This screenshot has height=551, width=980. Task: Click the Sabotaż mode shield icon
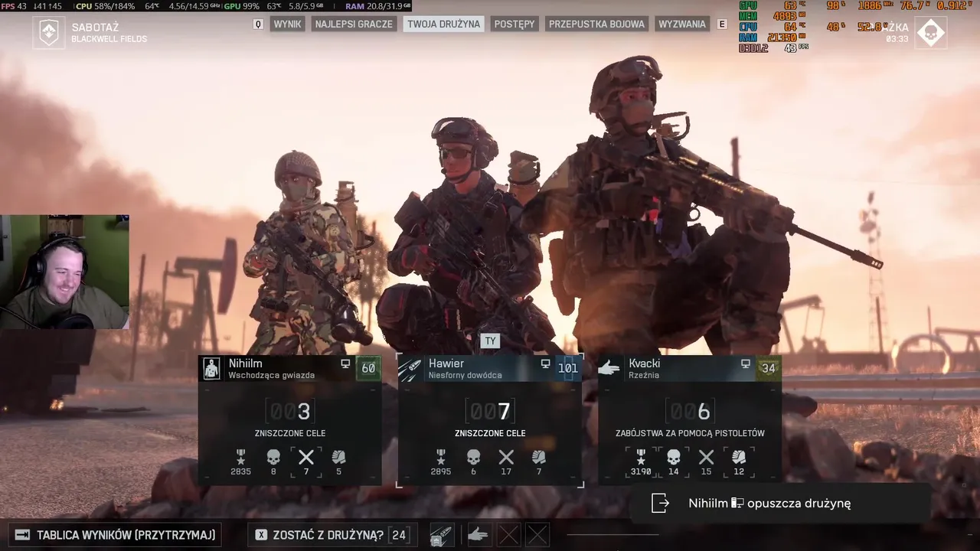49,32
